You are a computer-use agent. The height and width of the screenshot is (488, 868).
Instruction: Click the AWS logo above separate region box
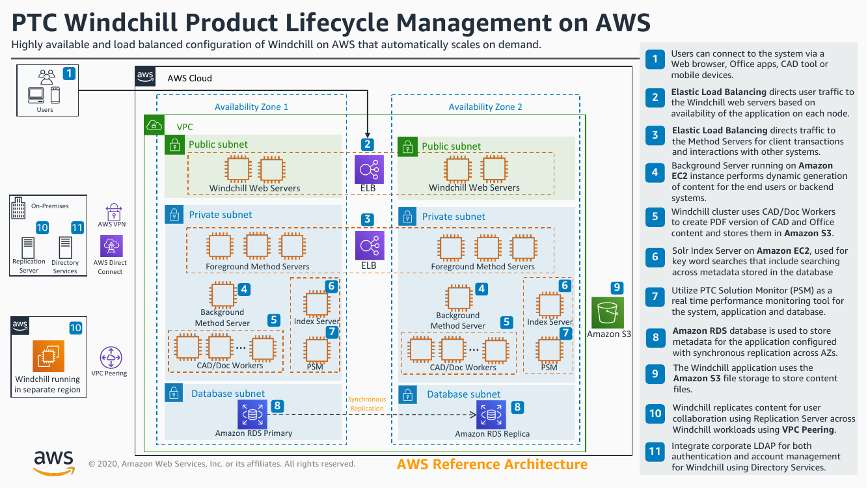[20, 325]
